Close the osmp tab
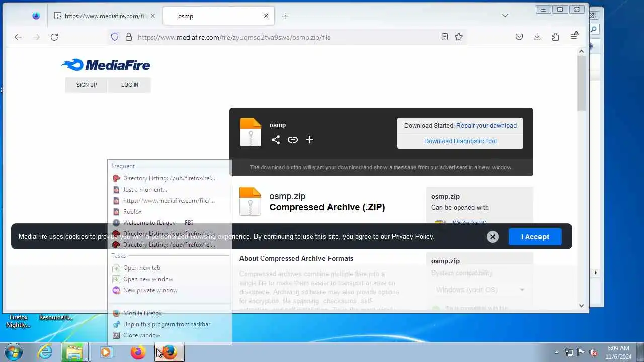Viewport: 644px width, 362px height. 266,16
